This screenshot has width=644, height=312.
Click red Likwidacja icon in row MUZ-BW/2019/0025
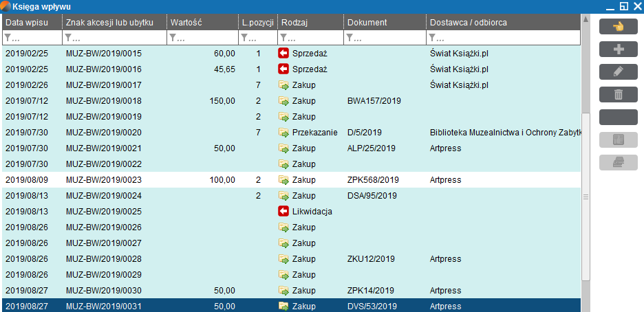pos(283,212)
